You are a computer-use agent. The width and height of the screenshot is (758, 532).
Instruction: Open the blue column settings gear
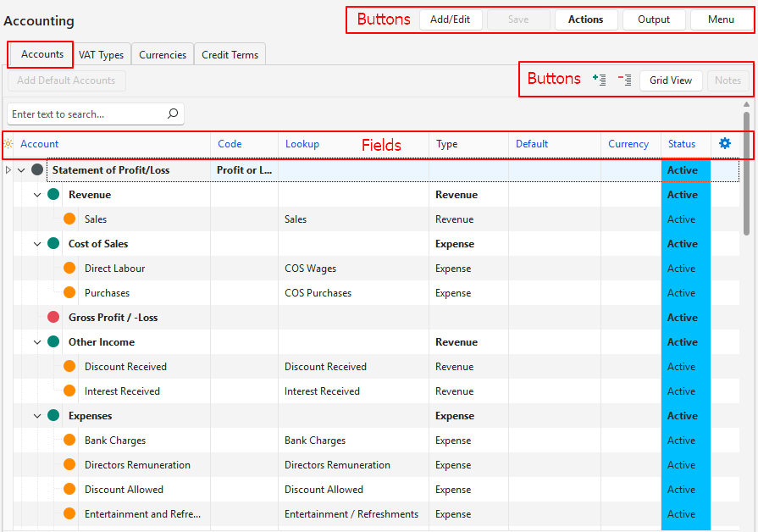point(724,144)
